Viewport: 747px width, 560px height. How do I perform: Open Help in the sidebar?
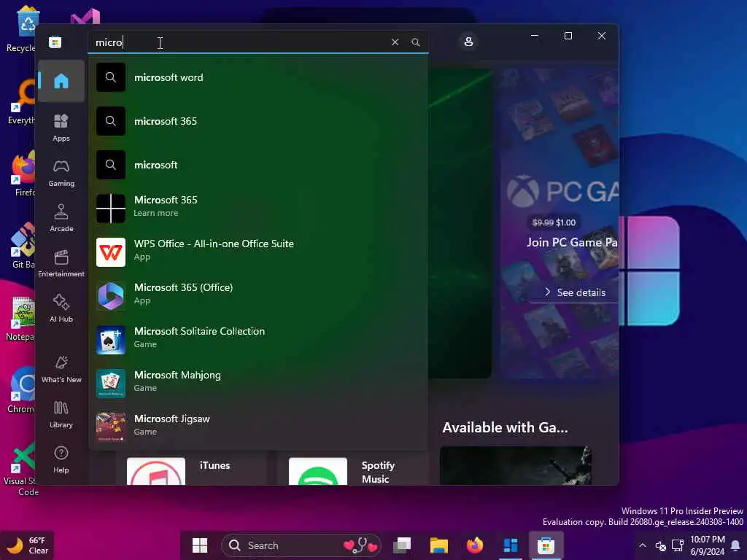61,459
